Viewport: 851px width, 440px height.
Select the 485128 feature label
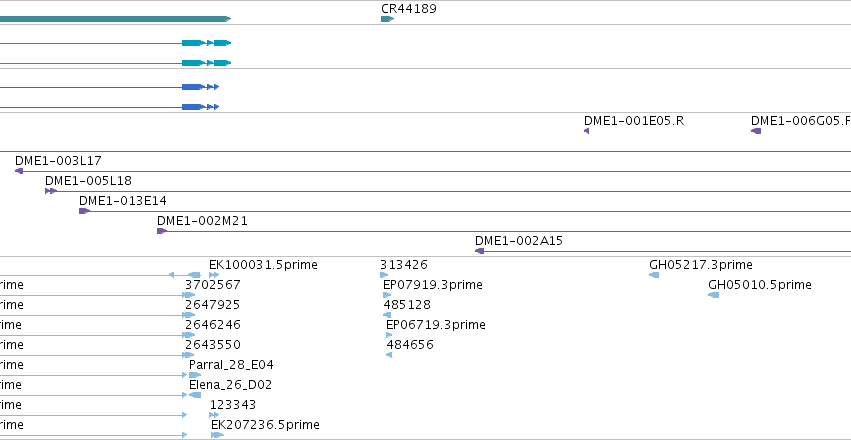pos(407,305)
